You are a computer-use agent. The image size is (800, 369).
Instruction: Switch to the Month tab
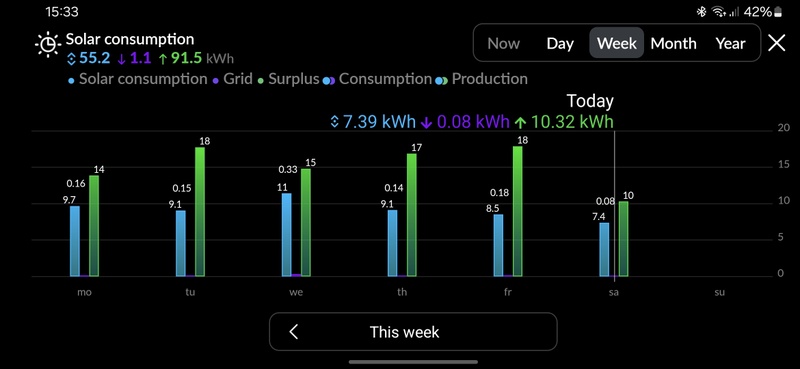click(673, 43)
